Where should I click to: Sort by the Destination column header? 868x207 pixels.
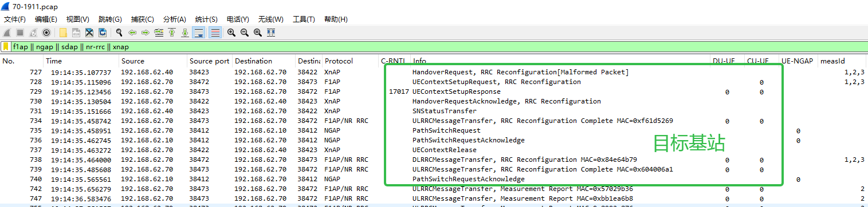click(264, 61)
